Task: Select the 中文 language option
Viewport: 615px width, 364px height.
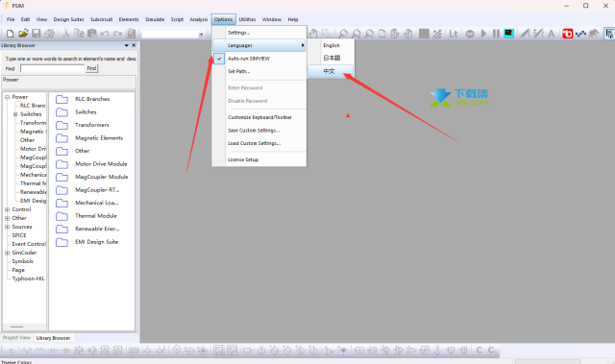Action: coord(331,71)
